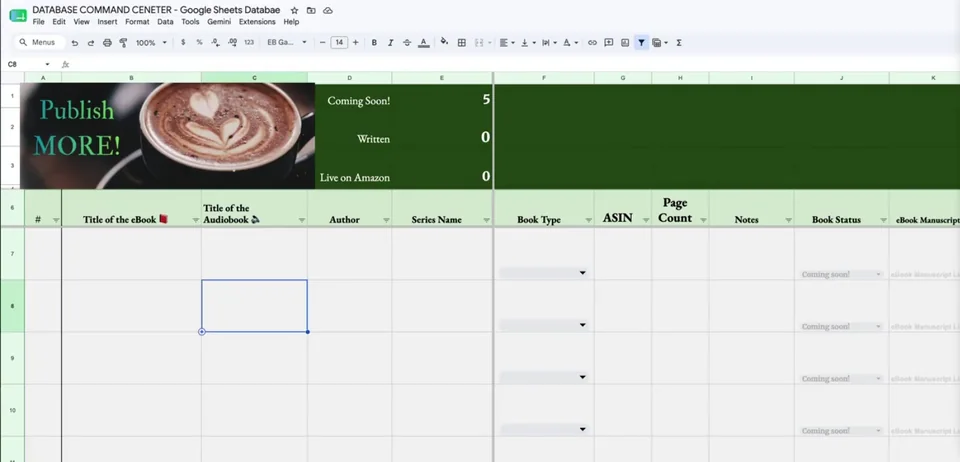The image size is (960, 462).
Task: Open the Gemini menu
Action: [219, 21]
